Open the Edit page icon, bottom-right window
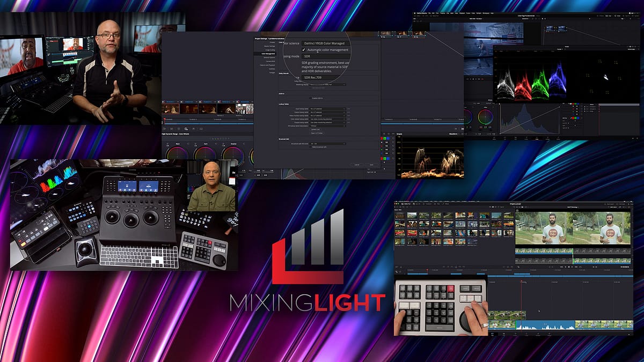644x362 pixels. tap(503, 333)
